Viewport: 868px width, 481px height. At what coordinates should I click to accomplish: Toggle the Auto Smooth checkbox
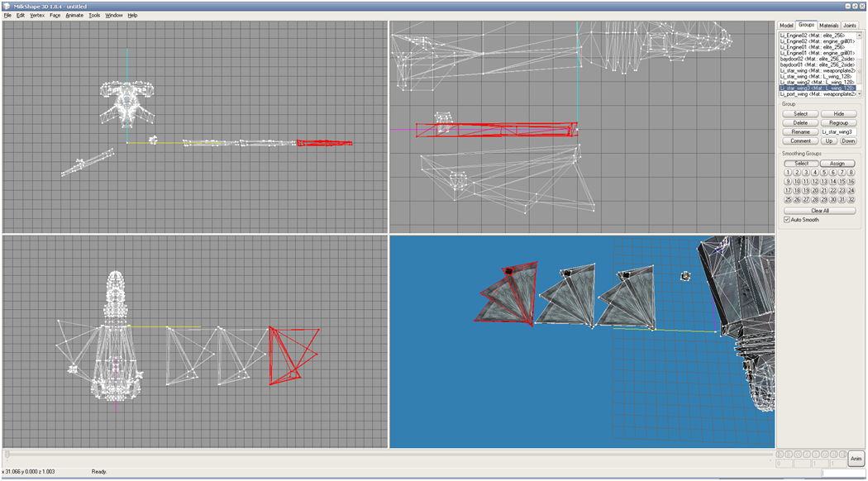[787, 220]
